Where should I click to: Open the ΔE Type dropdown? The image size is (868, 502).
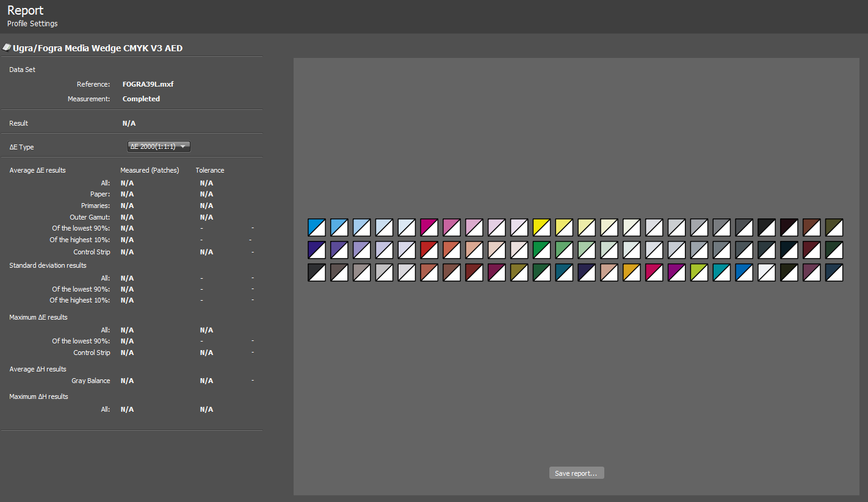[159, 146]
